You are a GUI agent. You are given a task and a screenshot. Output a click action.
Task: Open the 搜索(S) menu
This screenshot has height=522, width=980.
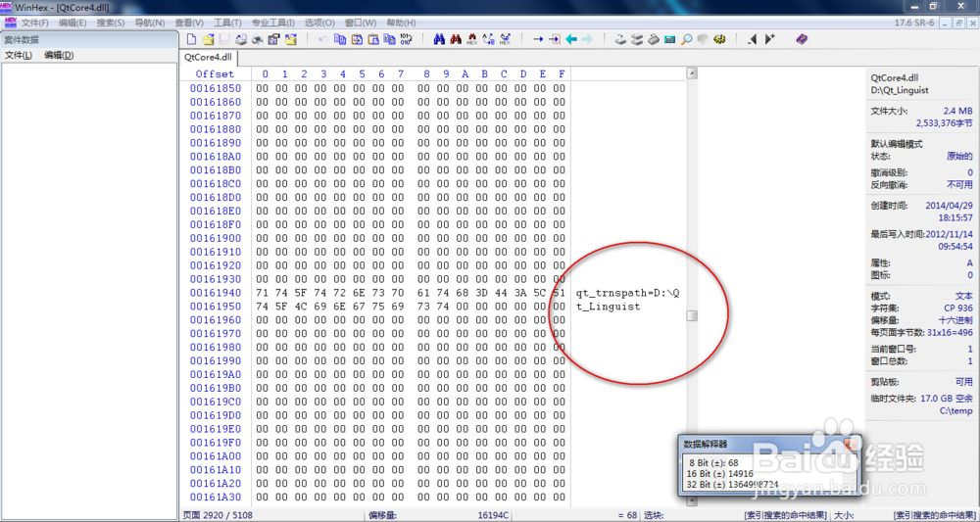pos(112,23)
